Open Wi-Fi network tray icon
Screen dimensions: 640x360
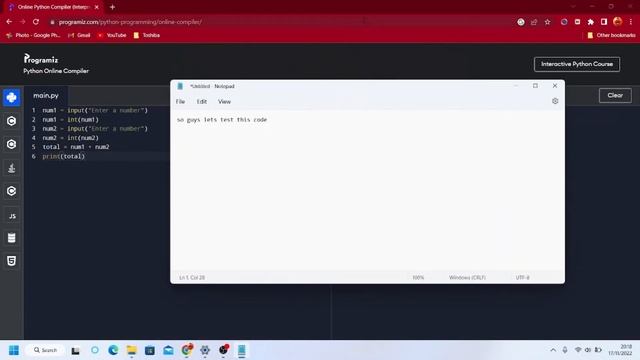click(578, 350)
